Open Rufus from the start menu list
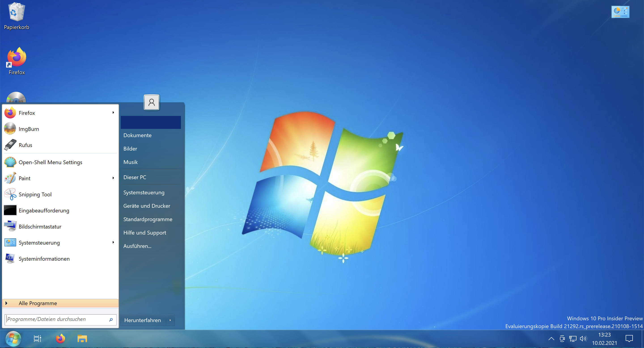Screen dimensions: 644x348 pos(25,145)
